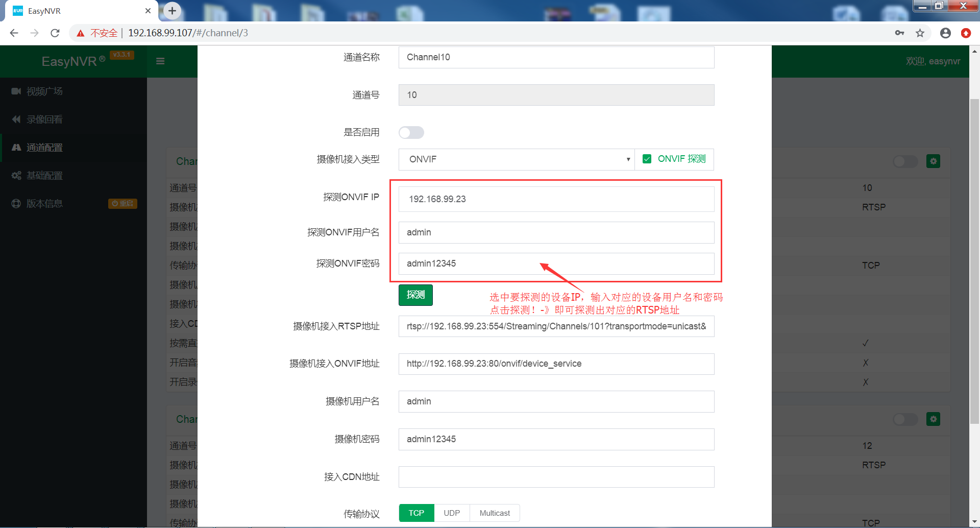
Task: Go back in the browser
Action: pos(14,33)
